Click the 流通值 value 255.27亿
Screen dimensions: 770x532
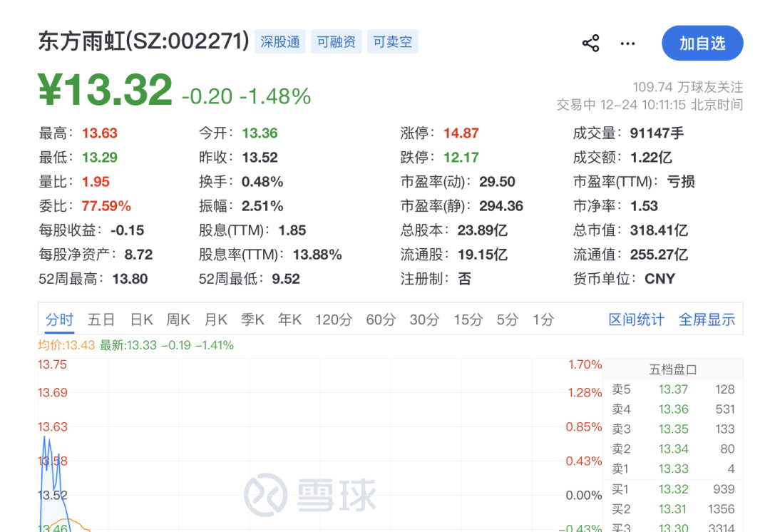pos(659,255)
